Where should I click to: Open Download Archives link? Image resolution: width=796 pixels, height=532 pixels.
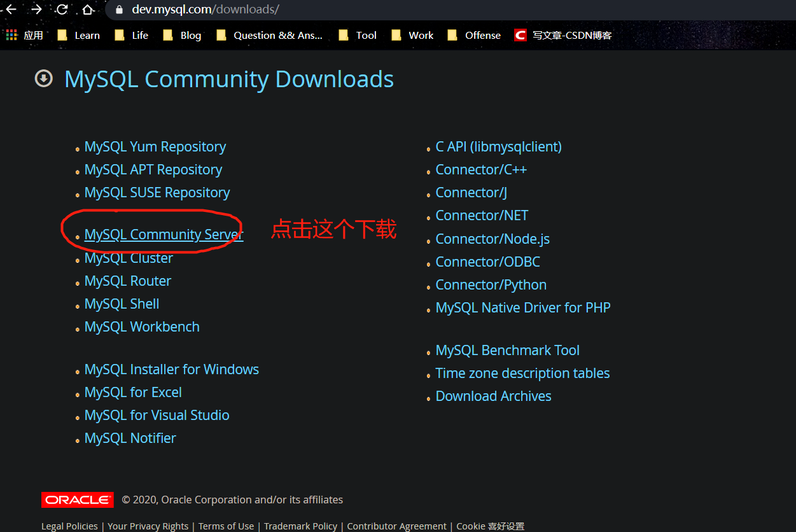click(494, 396)
